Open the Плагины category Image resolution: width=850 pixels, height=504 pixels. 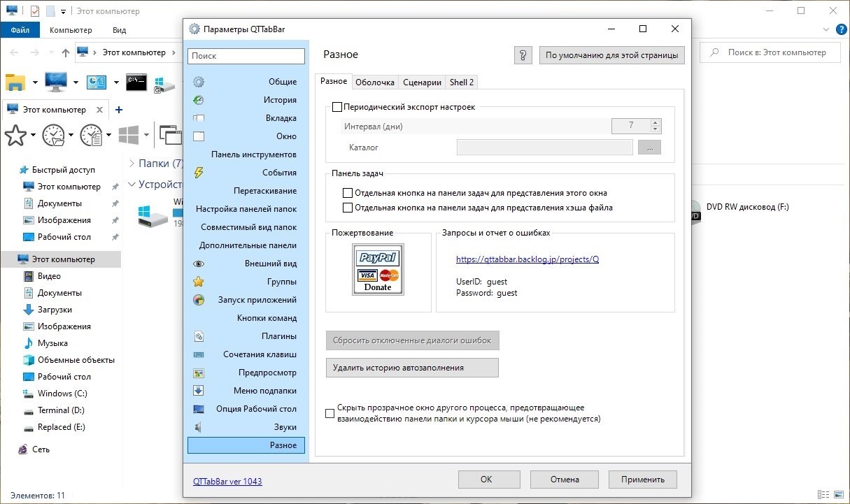tap(246, 336)
